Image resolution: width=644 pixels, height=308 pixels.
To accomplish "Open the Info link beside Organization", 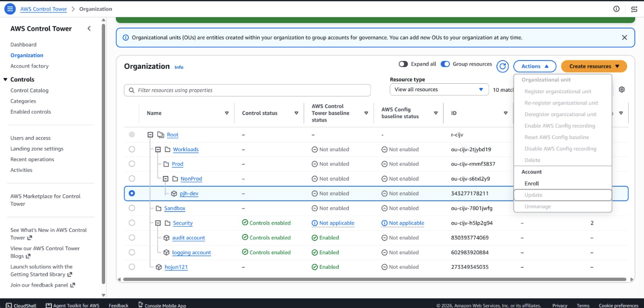I will (x=179, y=67).
